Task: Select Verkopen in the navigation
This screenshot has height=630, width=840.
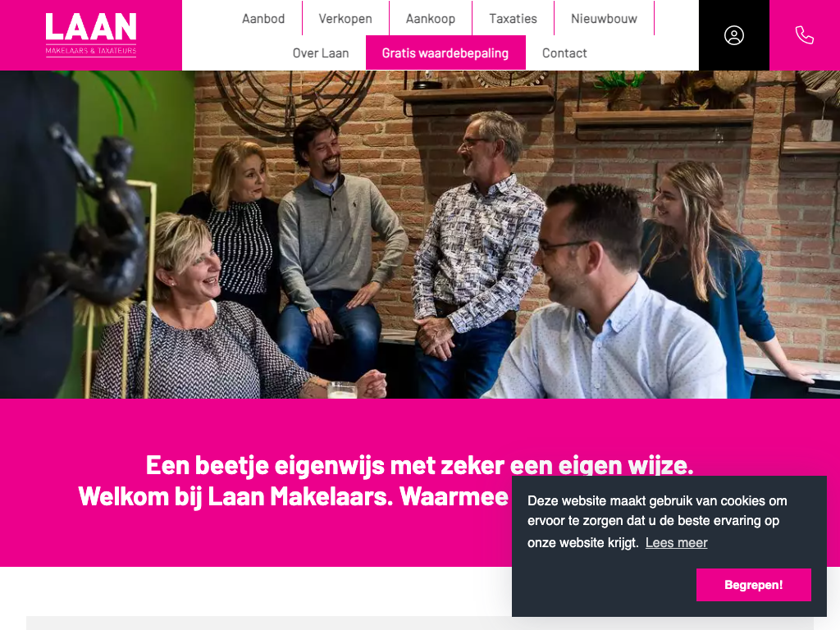Action: coord(345,19)
